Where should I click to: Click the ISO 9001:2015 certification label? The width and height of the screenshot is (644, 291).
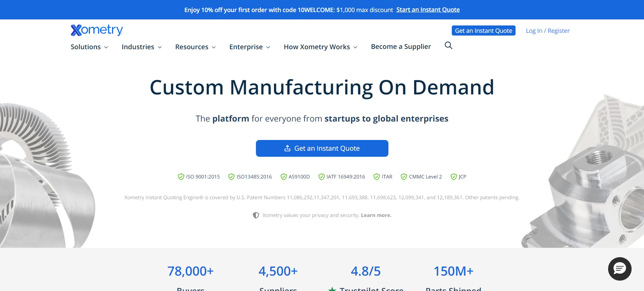tap(203, 177)
